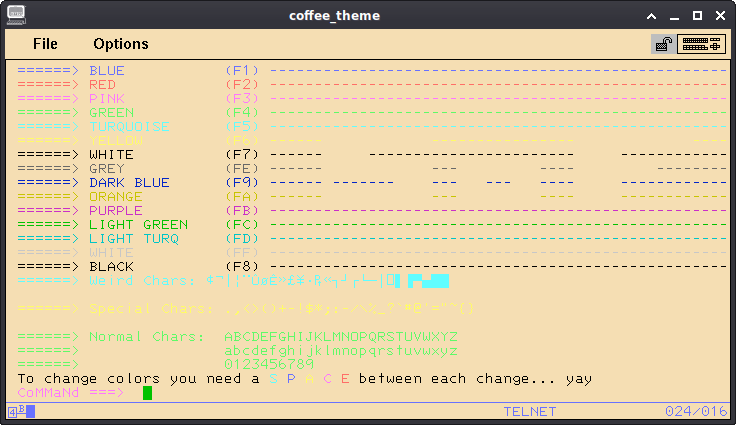736x425 pixels.
Task: Click the TELNET status text
Action: click(x=530, y=412)
